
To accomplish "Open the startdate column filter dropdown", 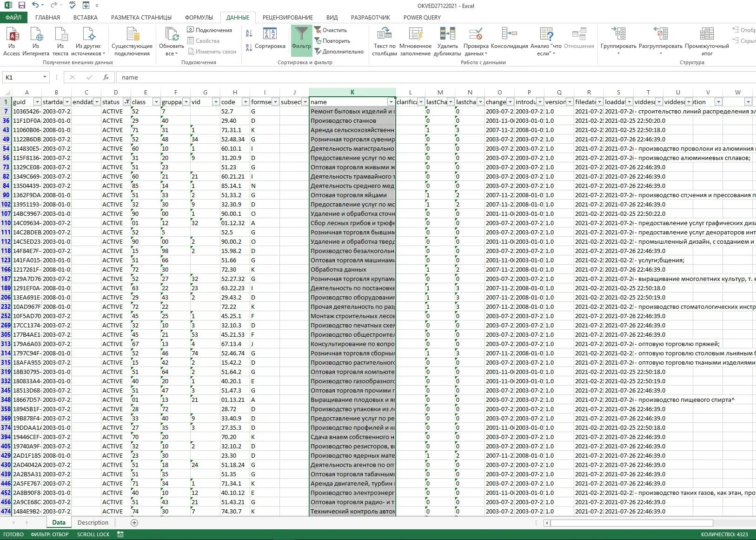I will 67,102.
